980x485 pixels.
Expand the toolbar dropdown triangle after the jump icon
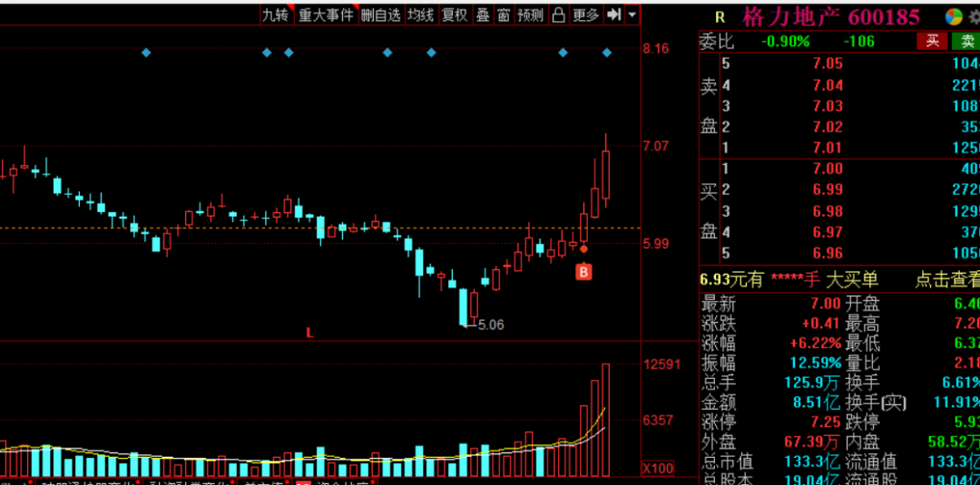pyautogui.click(x=632, y=15)
